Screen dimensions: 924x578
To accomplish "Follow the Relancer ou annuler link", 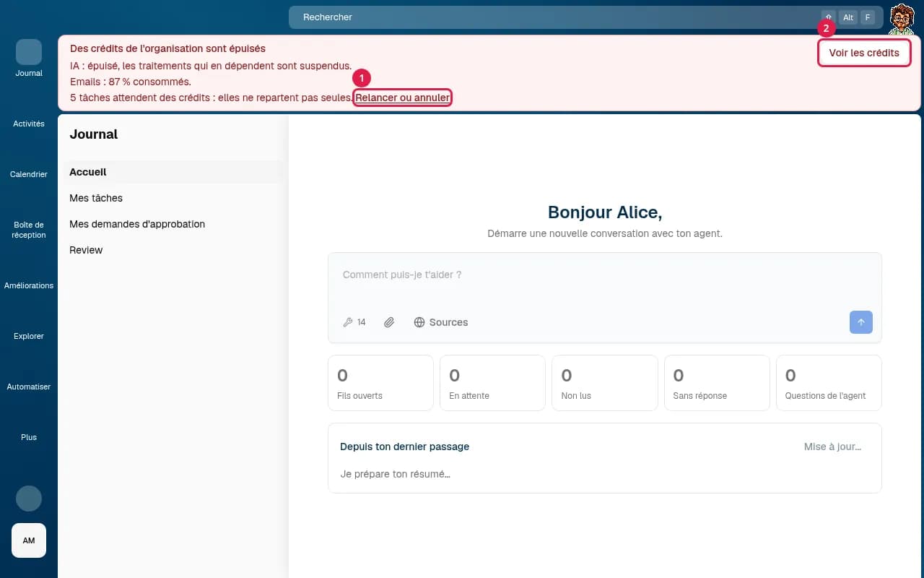I will click(403, 98).
